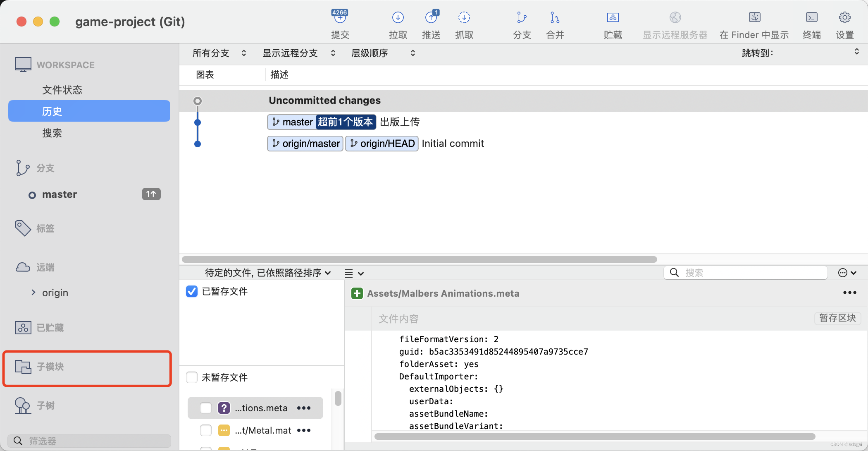Viewport: 868px width, 451px height.
Task: Click the Uncommitted changes graph node
Action: 198,101
